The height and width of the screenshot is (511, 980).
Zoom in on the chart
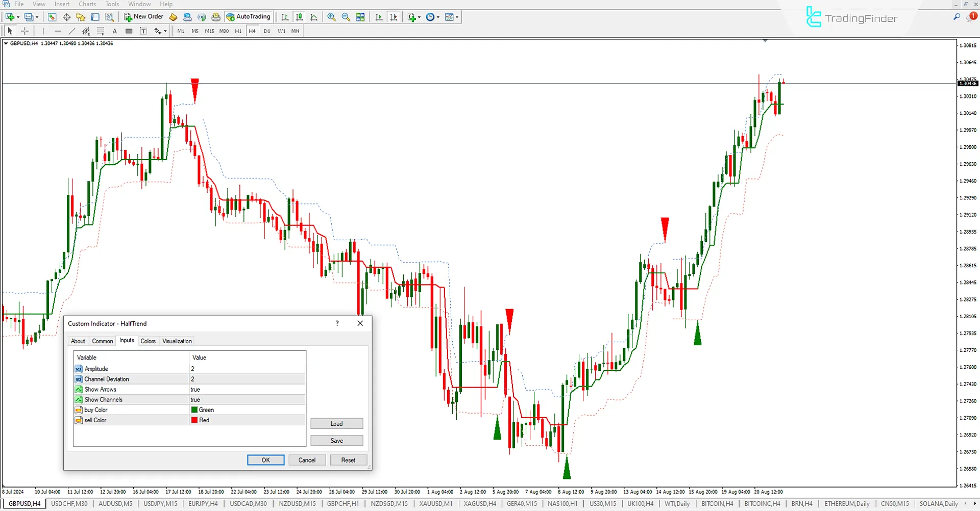click(x=332, y=17)
